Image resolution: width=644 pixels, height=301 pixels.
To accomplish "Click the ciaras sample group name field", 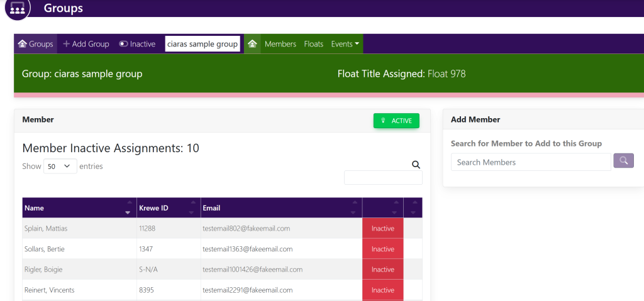I will tap(203, 44).
